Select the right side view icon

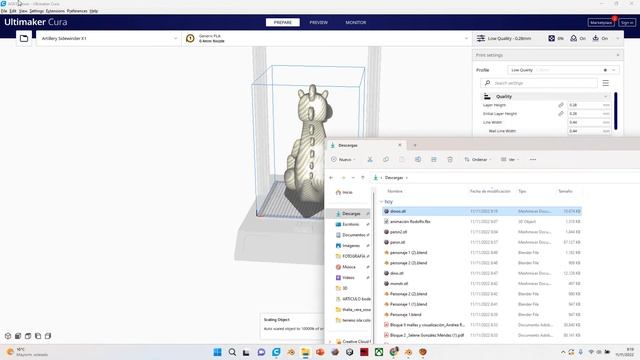[48, 336]
